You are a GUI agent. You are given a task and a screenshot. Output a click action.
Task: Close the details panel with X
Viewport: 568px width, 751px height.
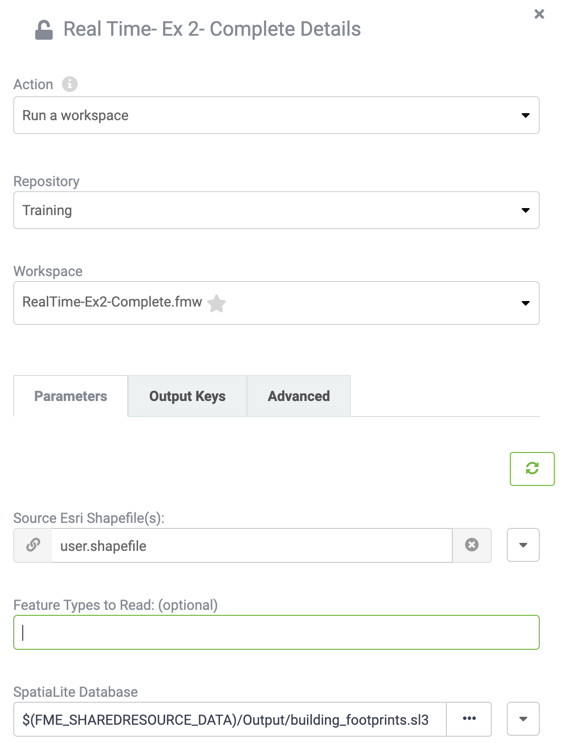point(539,14)
